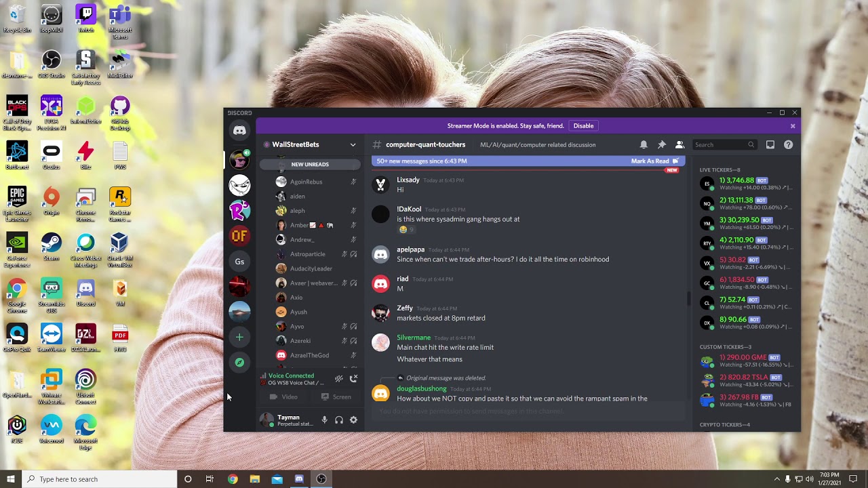The width and height of the screenshot is (868, 488).
Task: Open Epic Games Launcher desktop icon
Action: click(x=17, y=203)
